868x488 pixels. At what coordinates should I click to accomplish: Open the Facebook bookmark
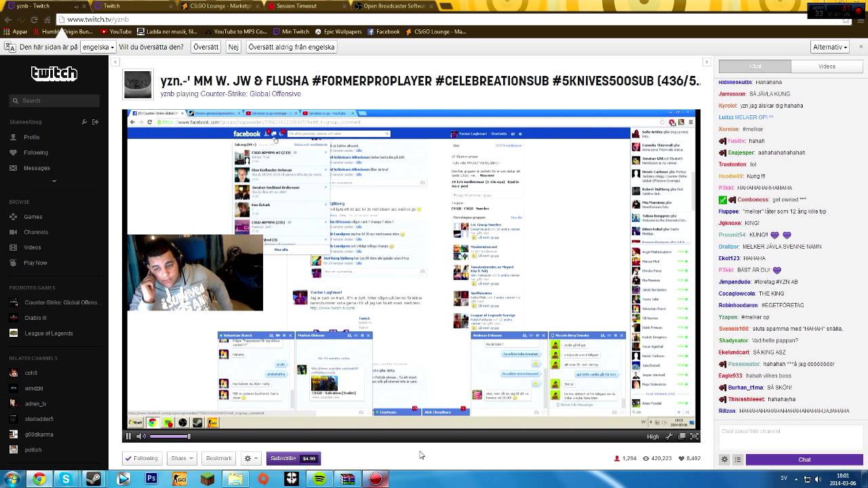384,32
